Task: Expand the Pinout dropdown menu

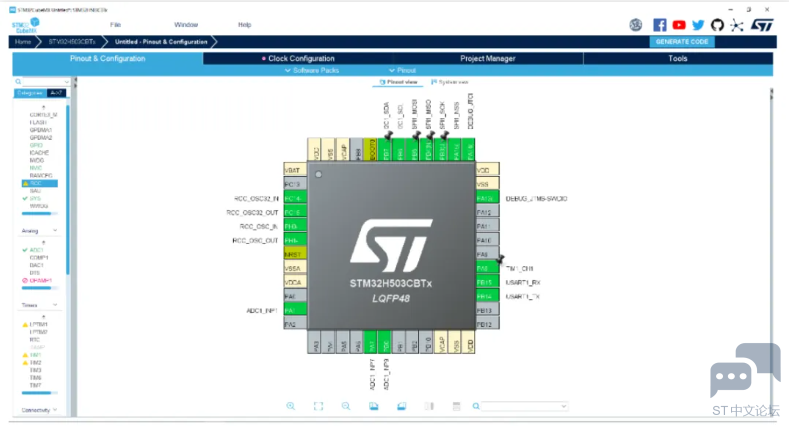Action: (403, 70)
